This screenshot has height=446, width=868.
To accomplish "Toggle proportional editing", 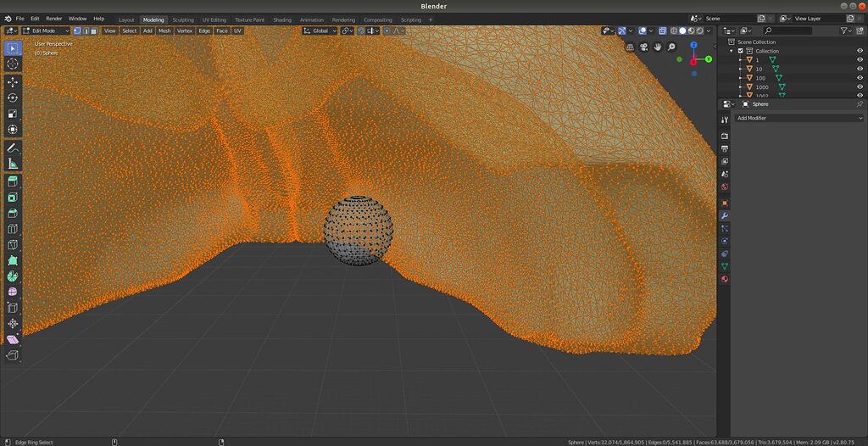I will tap(387, 31).
